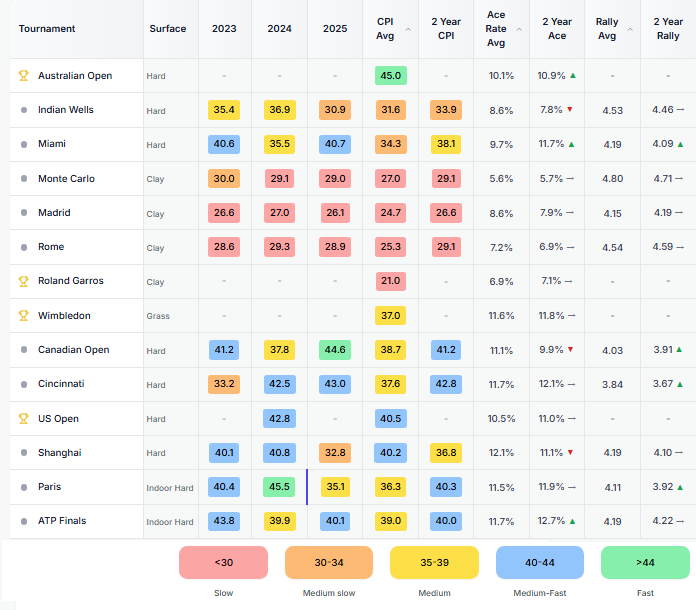Click the green >44 Fast legend swatch

click(645, 562)
